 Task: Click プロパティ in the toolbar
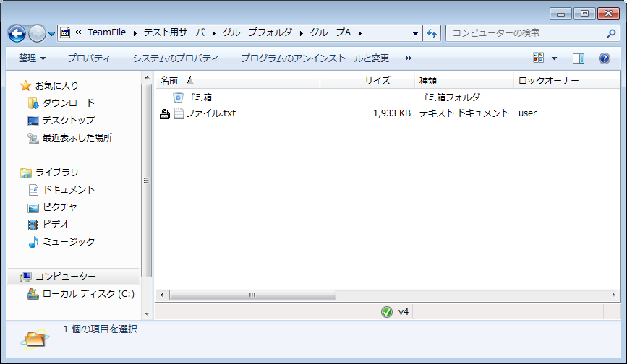click(x=89, y=58)
